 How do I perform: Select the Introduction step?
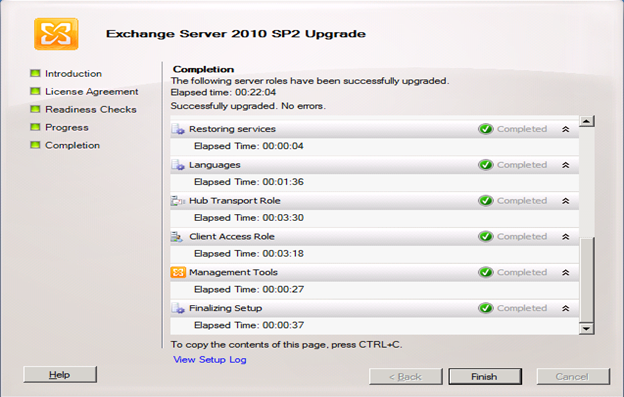pos(73,74)
